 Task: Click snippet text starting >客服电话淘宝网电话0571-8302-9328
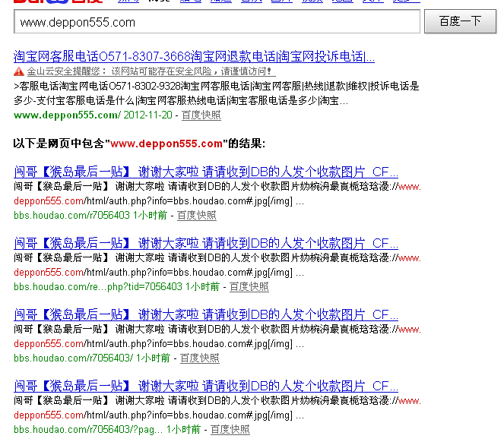pyautogui.click(x=217, y=86)
